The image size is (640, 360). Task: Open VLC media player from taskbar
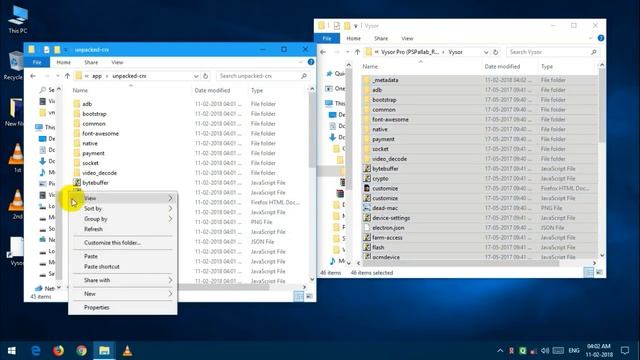pyautogui.click(x=127, y=351)
